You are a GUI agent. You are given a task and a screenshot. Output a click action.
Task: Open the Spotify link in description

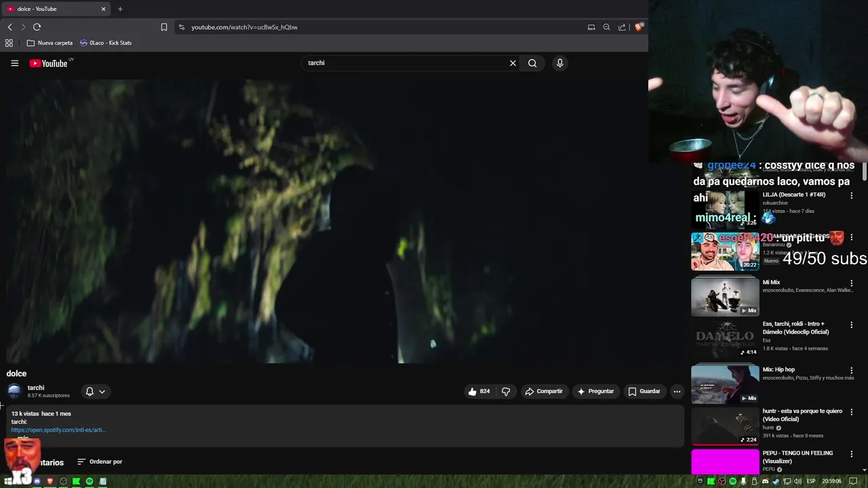point(58,430)
